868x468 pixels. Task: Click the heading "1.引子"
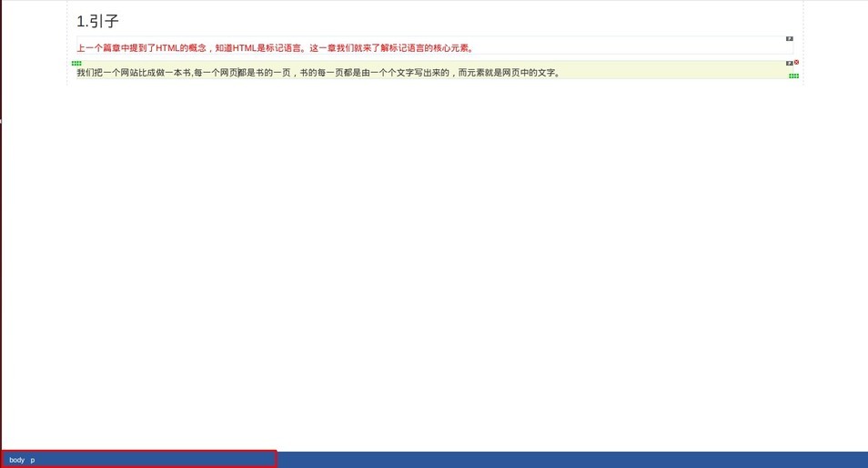tap(97, 21)
